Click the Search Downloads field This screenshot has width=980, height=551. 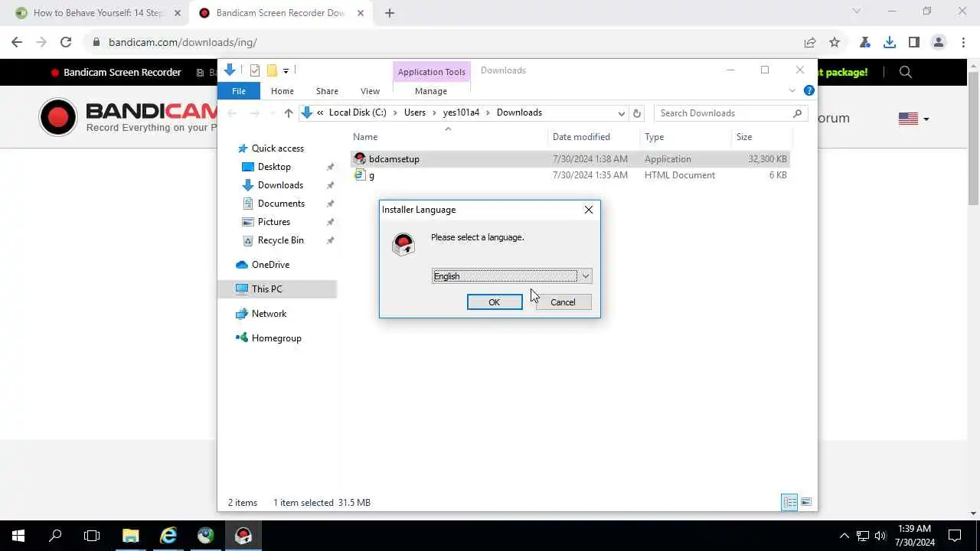point(731,113)
